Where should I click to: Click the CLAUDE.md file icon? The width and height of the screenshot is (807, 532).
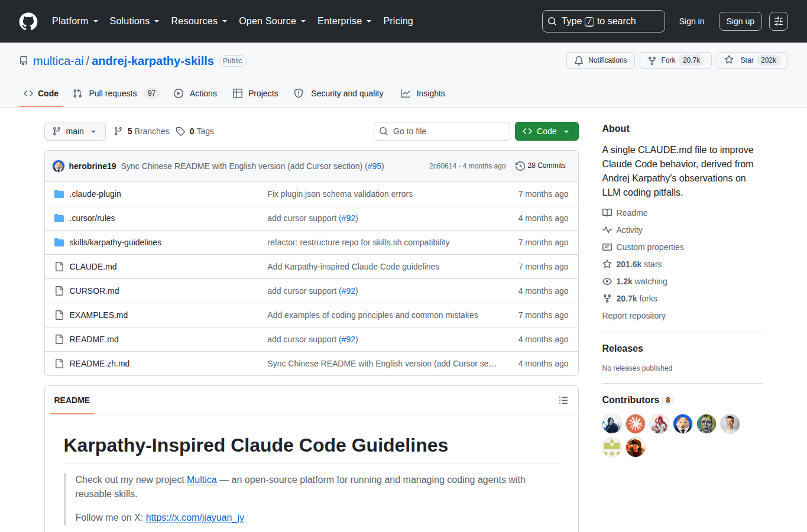[59, 267]
